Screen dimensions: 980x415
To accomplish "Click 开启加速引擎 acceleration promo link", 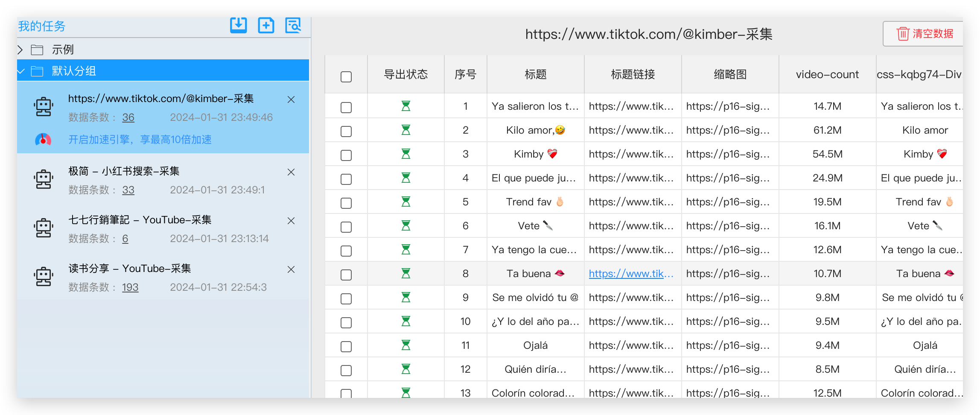I will coord(140,140).
